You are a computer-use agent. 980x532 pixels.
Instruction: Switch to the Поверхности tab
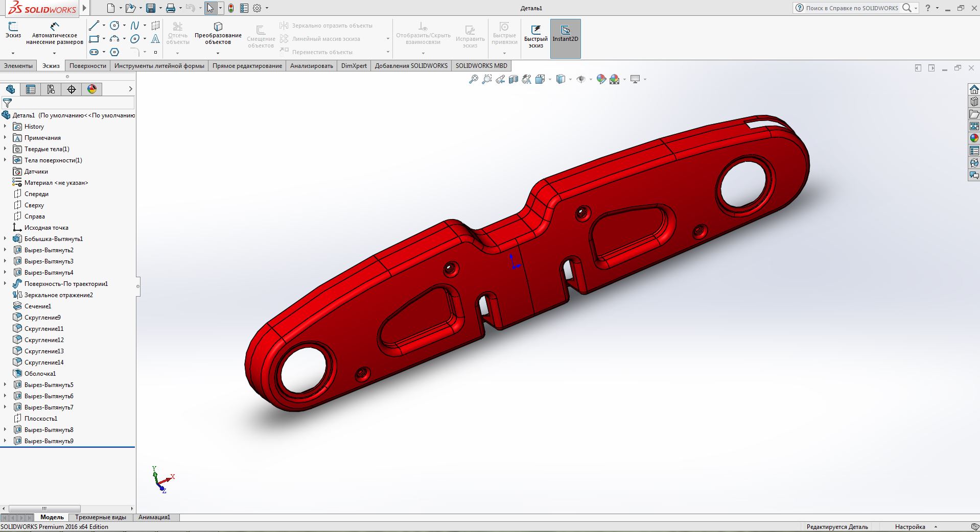pyautogui.click(x=88, y=65)
